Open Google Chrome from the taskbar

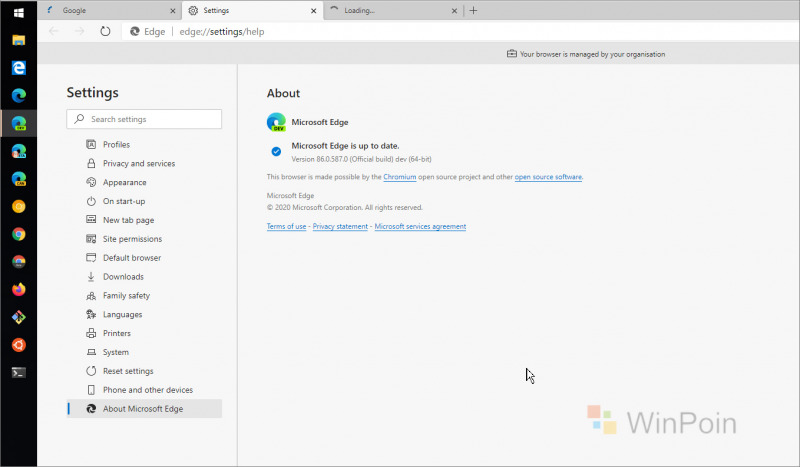coord(19,234)
